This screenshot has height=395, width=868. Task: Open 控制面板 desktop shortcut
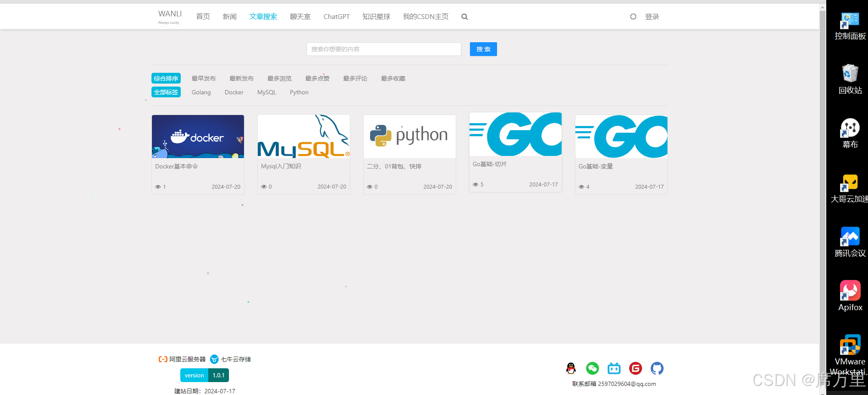[850, 26]
